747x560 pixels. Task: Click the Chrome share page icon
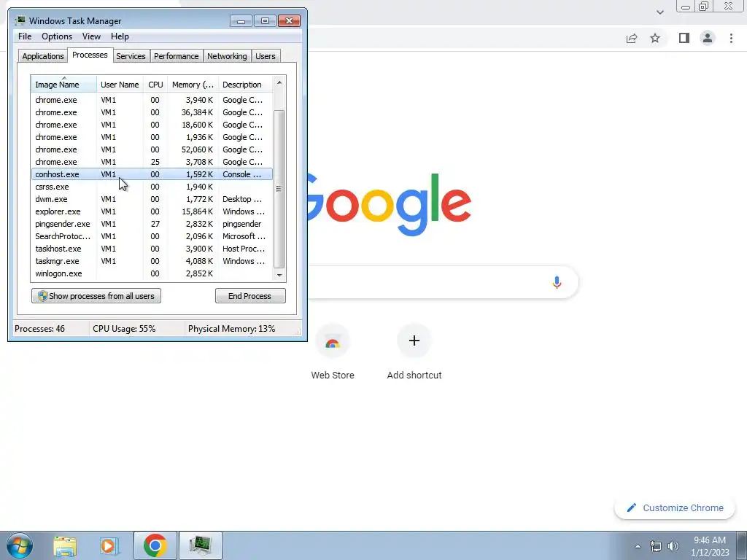coord(632,38)
